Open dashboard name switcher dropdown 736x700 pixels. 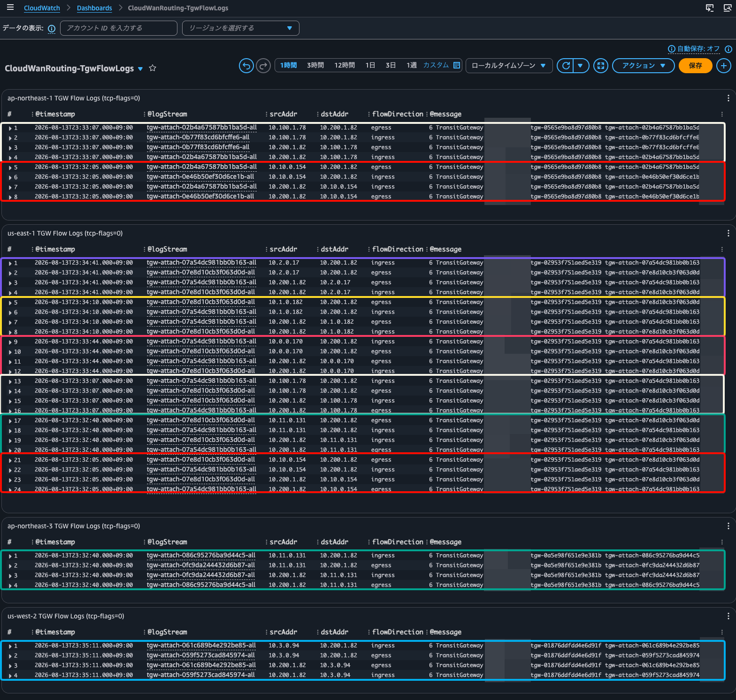140,69
